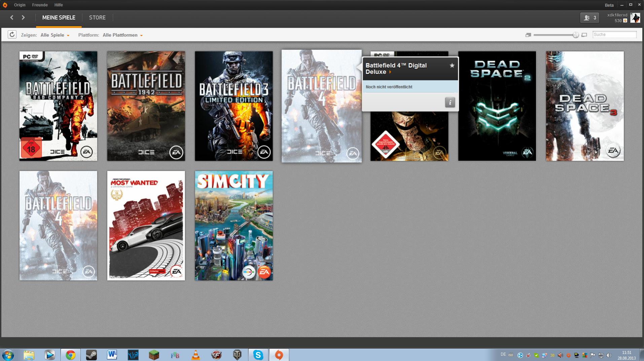The width and height of the screenshot is (644, 361).
Task: Open the media player taskbar icon
Action: pos(49,355)
